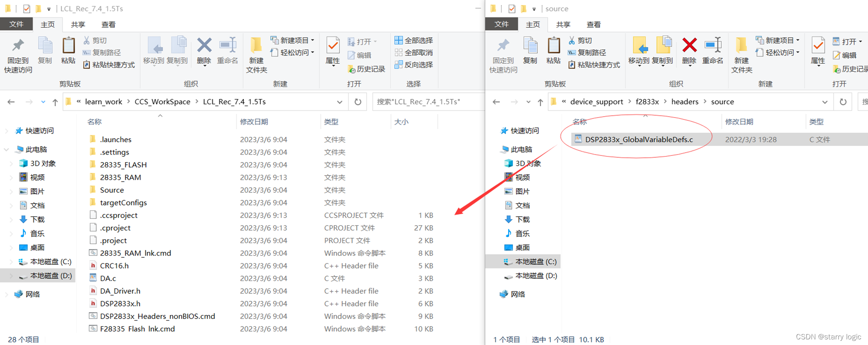Collapse 此电脑 tree in LCL_Rec window
Screen dimensions: 868x345
point(7,150)
